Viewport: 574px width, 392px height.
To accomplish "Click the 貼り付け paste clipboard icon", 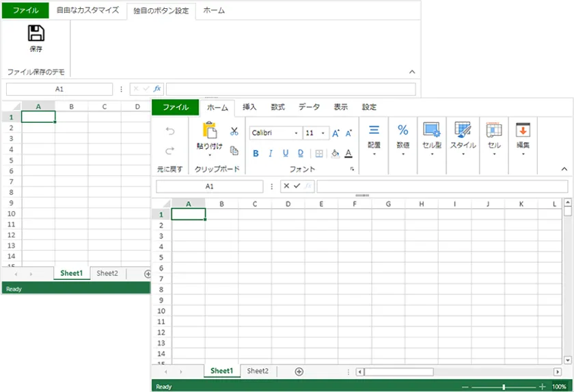I will point(209,131).
